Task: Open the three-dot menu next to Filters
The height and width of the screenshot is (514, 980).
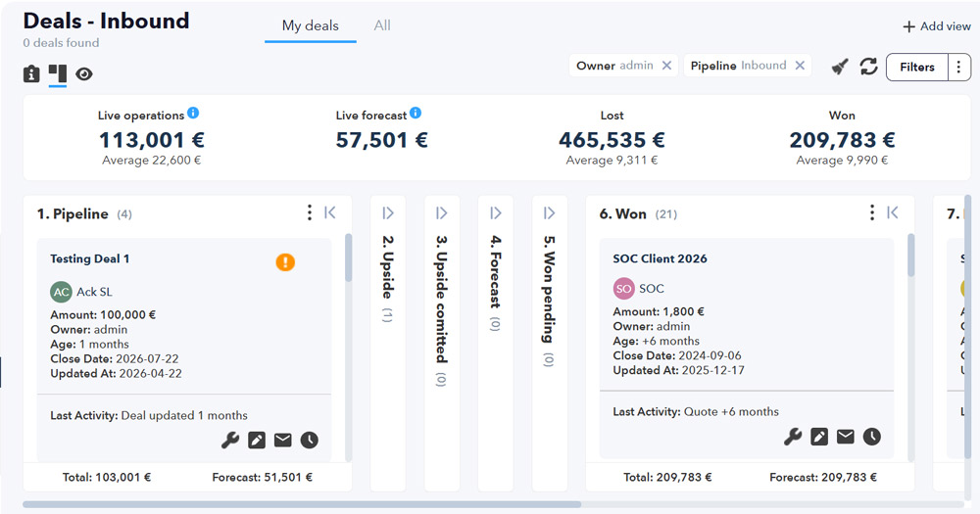Action: (958, 67)
